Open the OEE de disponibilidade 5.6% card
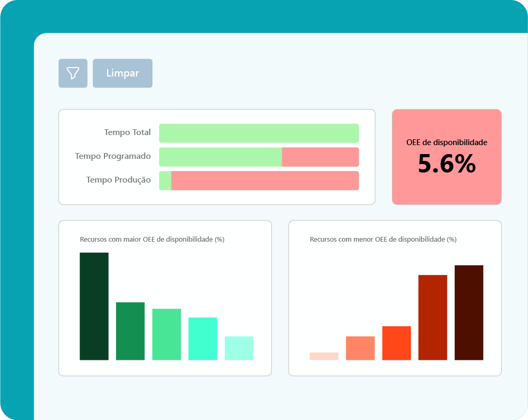The image size is (528, 420). click(x=447, y=157)
